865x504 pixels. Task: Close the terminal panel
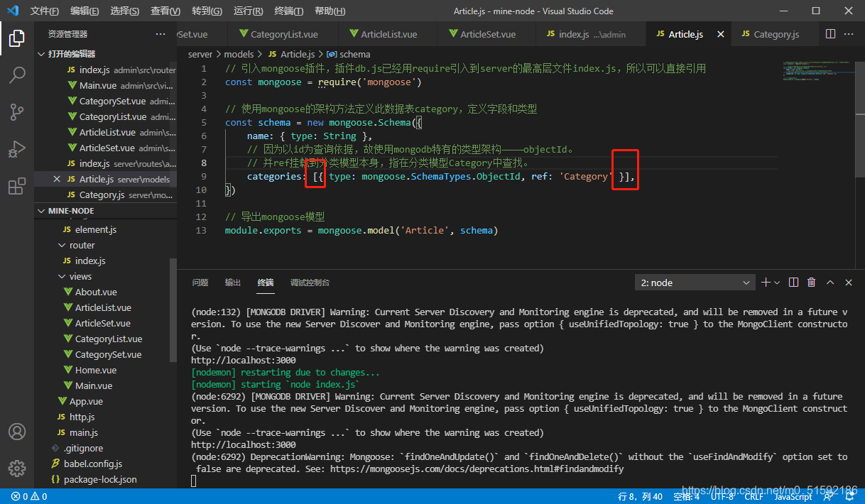click(x=848, y=283)
